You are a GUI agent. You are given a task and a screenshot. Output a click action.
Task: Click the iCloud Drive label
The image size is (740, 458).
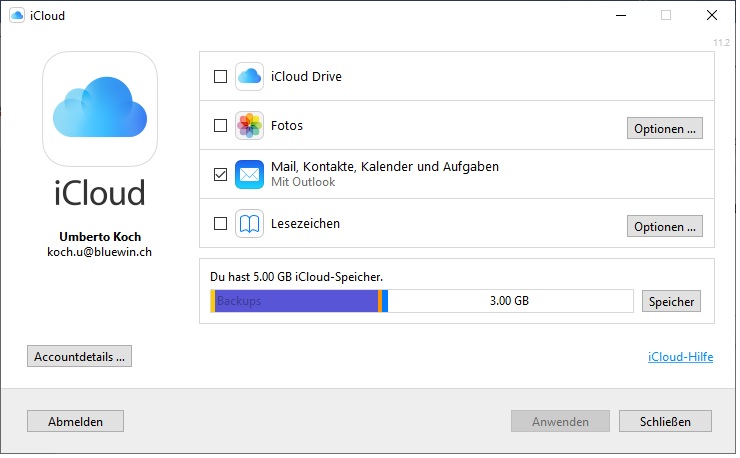tap(306, 76)
